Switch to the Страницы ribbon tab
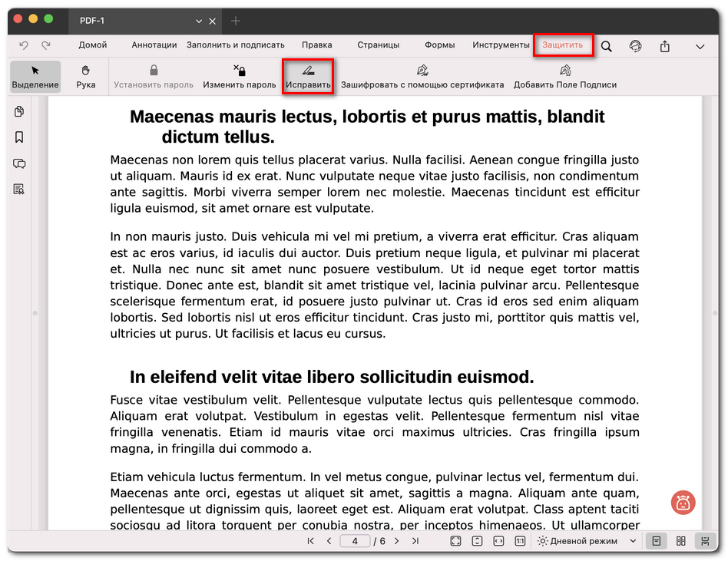728x561 pixels. point(378,45)
